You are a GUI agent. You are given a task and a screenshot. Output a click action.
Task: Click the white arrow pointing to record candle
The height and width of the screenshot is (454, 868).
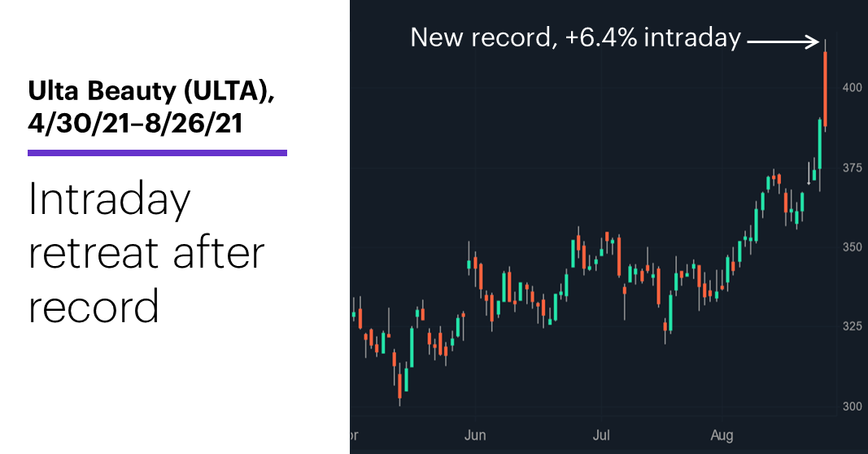coord(783,41)
